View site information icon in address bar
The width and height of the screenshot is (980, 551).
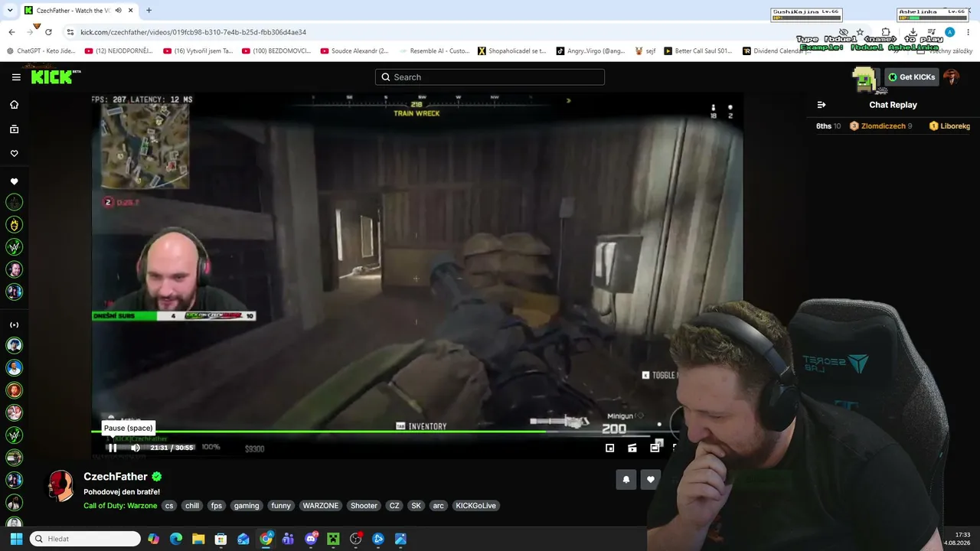(70, 32)
